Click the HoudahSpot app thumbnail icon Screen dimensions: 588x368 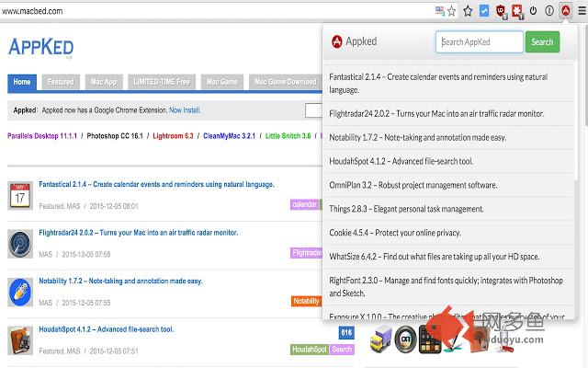coord(20,340)
